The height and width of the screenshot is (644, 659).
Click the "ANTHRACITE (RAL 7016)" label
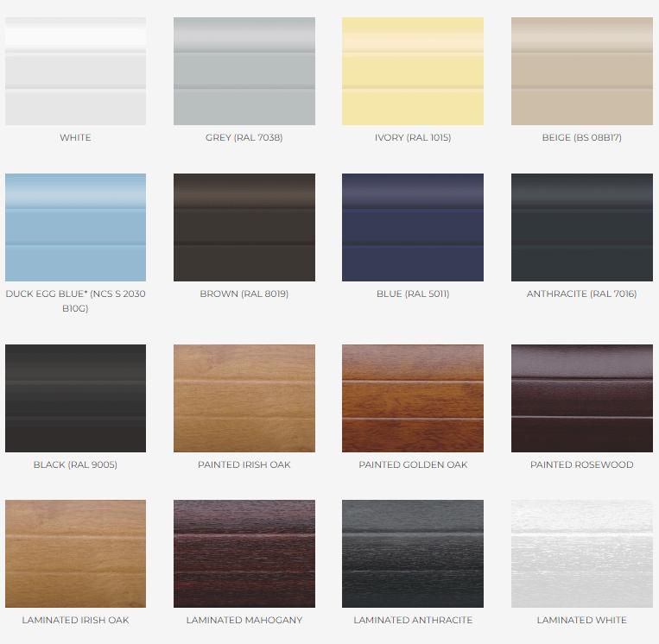(x=582, y=294)
